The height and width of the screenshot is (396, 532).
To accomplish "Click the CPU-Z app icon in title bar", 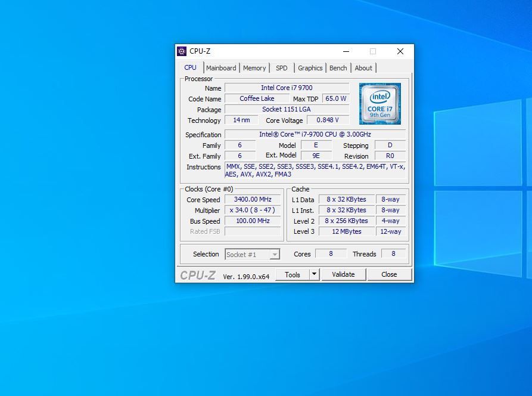I will tap(182, 51).
